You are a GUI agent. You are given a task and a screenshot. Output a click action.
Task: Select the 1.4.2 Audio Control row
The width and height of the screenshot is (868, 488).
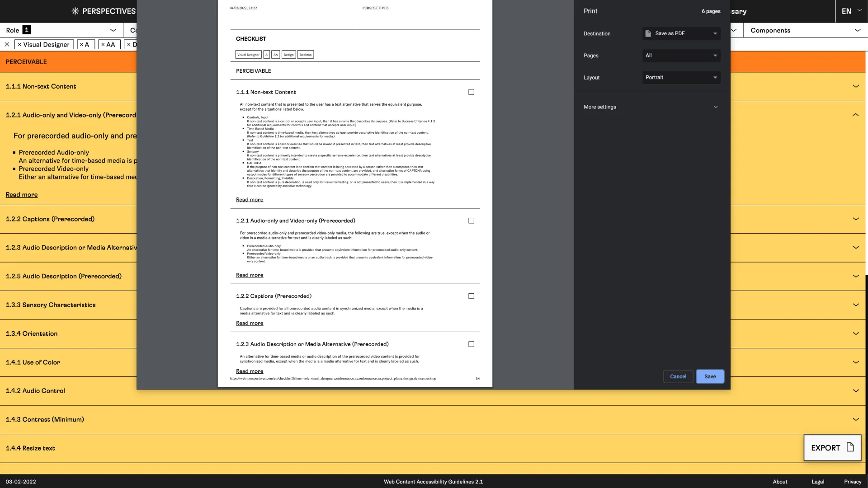point(433,391)
